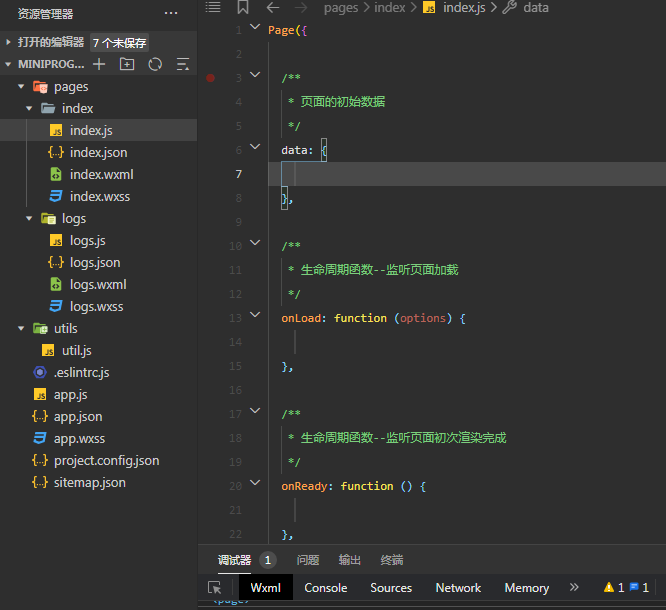Click the 7 个未保存 badge

[119, 42]
